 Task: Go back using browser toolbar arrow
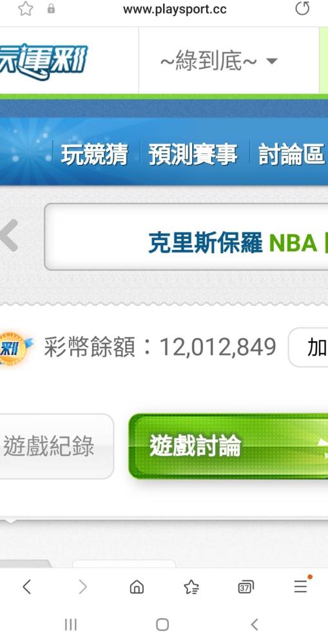26,587
